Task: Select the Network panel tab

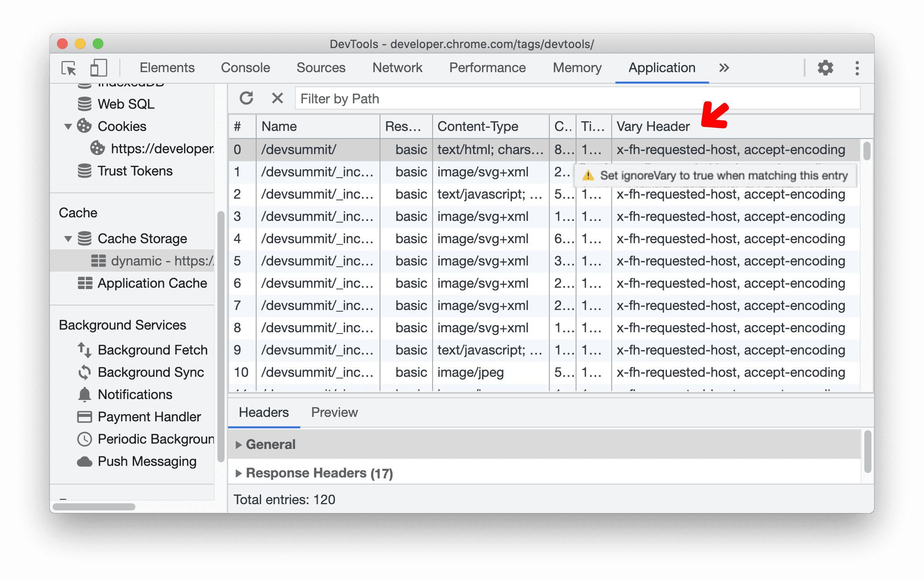Action: (x=397, y=67)
